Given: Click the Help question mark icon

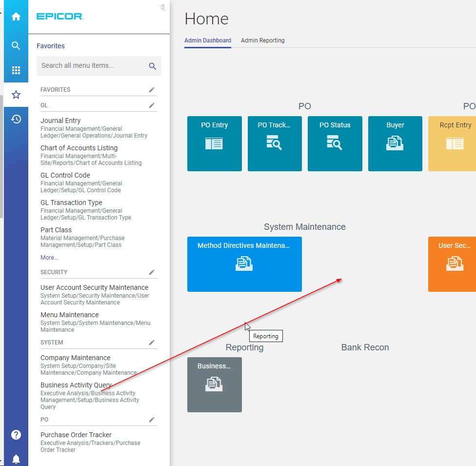Looking at the screenshot, I should tap(16, 434).
